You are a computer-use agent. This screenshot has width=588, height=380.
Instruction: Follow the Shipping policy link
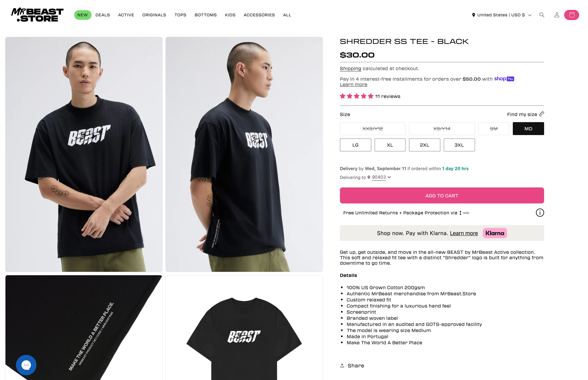point(350,68)
